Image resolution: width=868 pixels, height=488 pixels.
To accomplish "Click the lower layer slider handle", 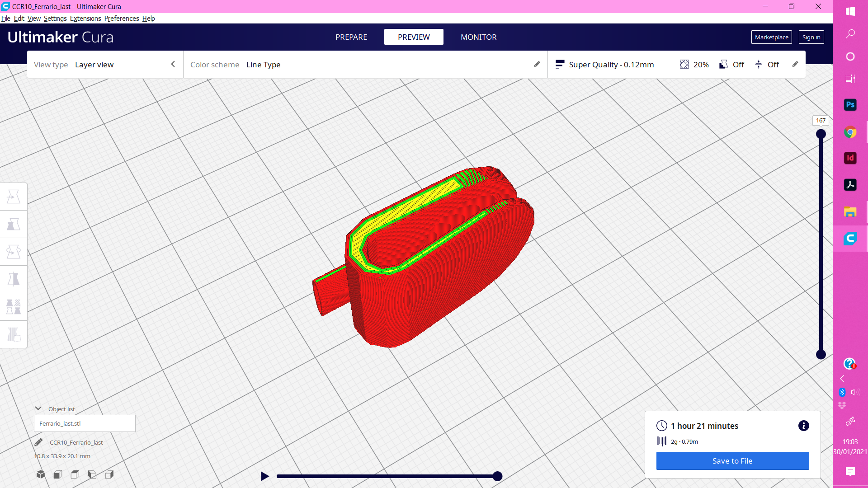I will coord(821,355).
